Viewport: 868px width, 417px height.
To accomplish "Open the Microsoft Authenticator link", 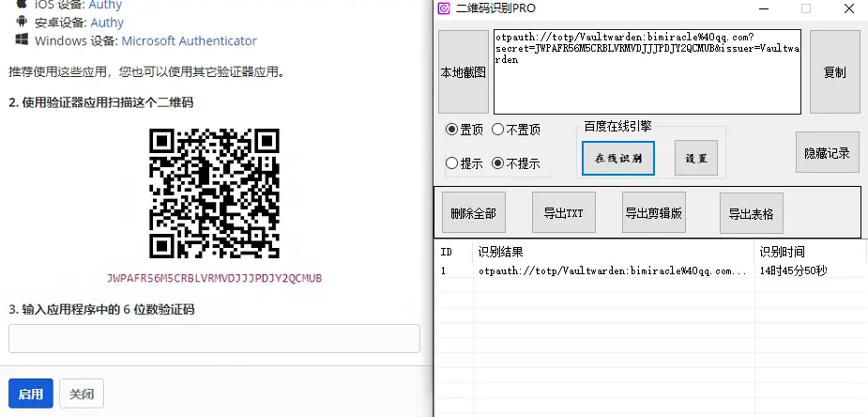I will pyautogui.click(x=190, y=41).
